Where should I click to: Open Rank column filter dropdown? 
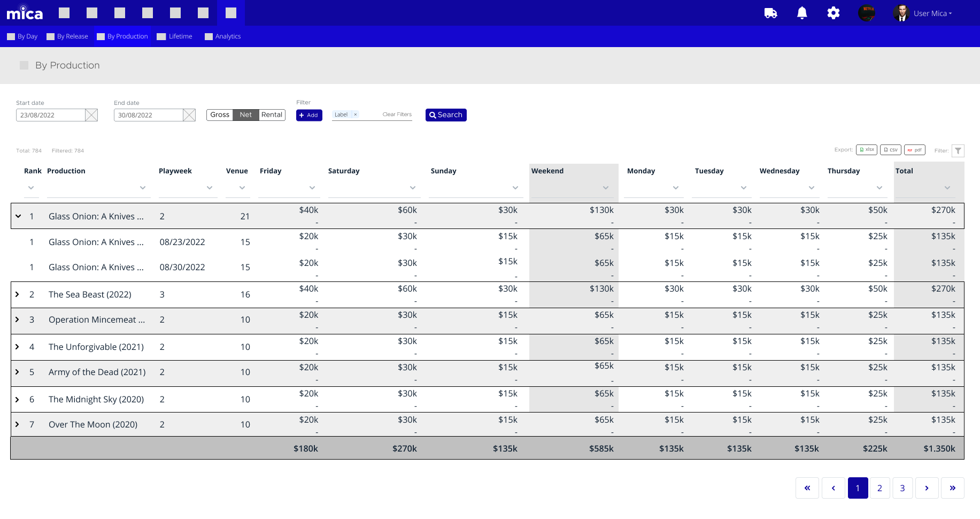(x=31, y=188)
